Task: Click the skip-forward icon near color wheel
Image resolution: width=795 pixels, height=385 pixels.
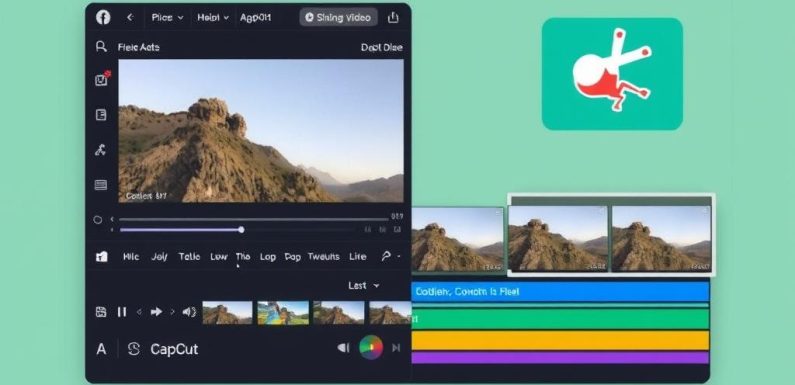Action: tap(396, 347)
